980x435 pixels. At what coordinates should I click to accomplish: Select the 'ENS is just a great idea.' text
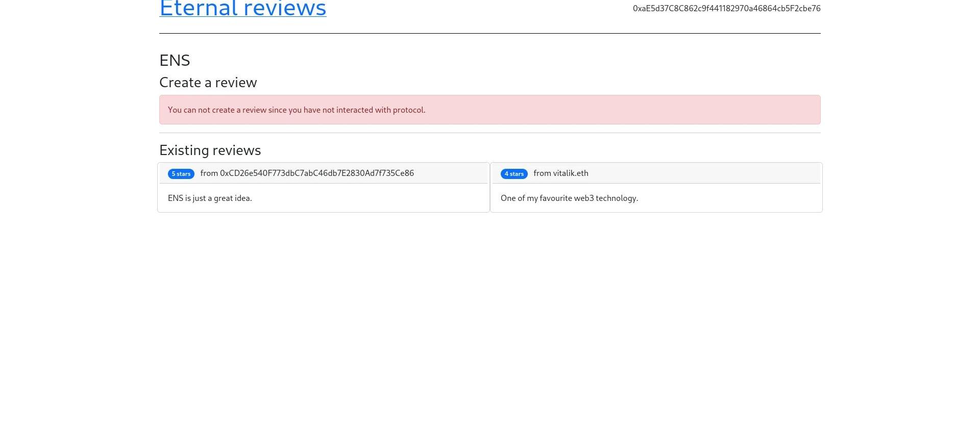[x=210, y=198]
